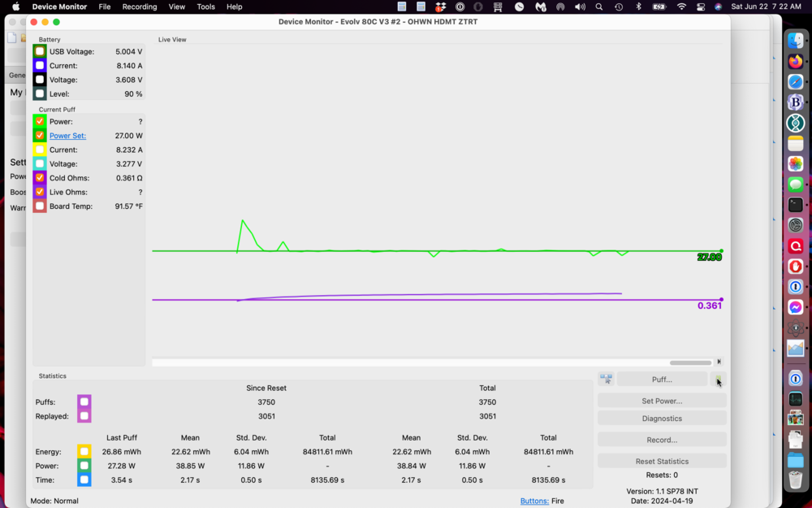Image resolution: width=812 pixels, height=508 pixels.
Task: Open Spotlight search in menu bar
Action: pos(599,7)
